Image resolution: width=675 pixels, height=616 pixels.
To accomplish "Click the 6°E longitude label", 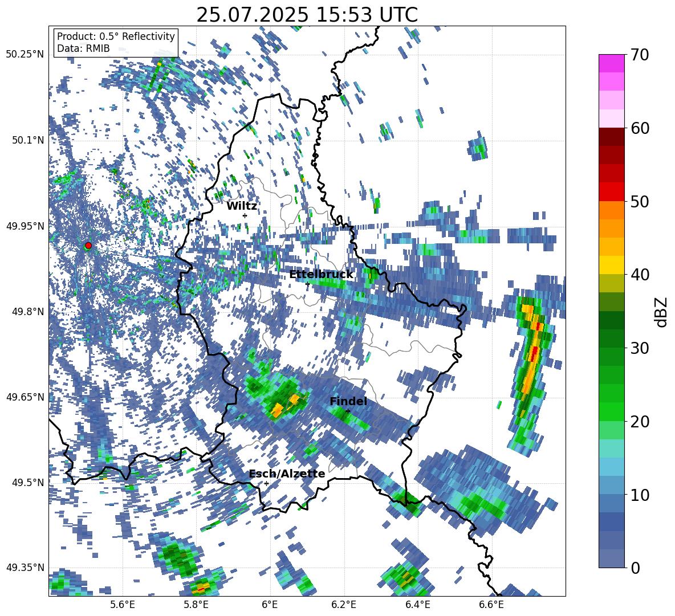I will pos(270,605).
